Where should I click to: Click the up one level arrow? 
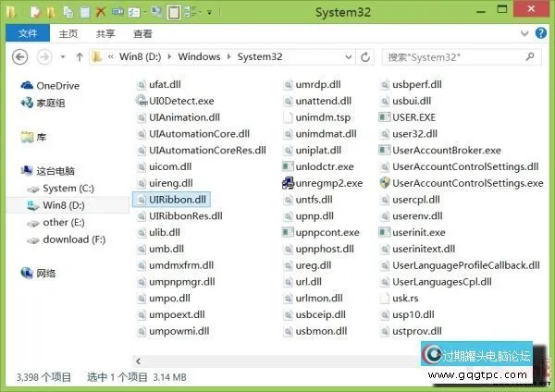click(79, 56)
